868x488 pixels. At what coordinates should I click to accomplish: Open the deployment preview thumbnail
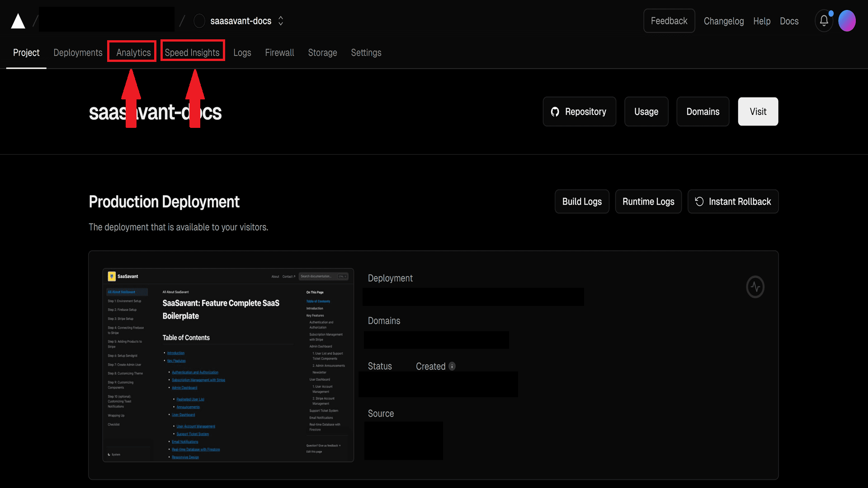[228, 365]
